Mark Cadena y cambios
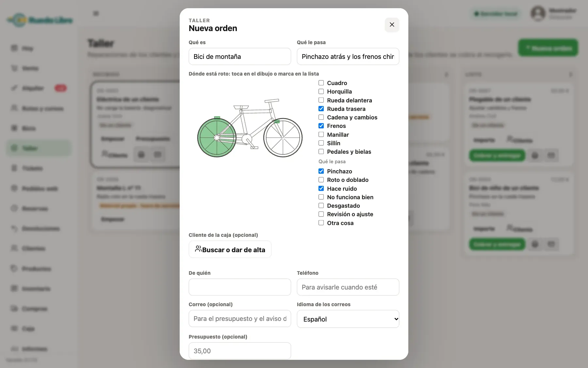The width and height of the screenshot is (588, 368). pyautogui.click(x=321, y=117)
